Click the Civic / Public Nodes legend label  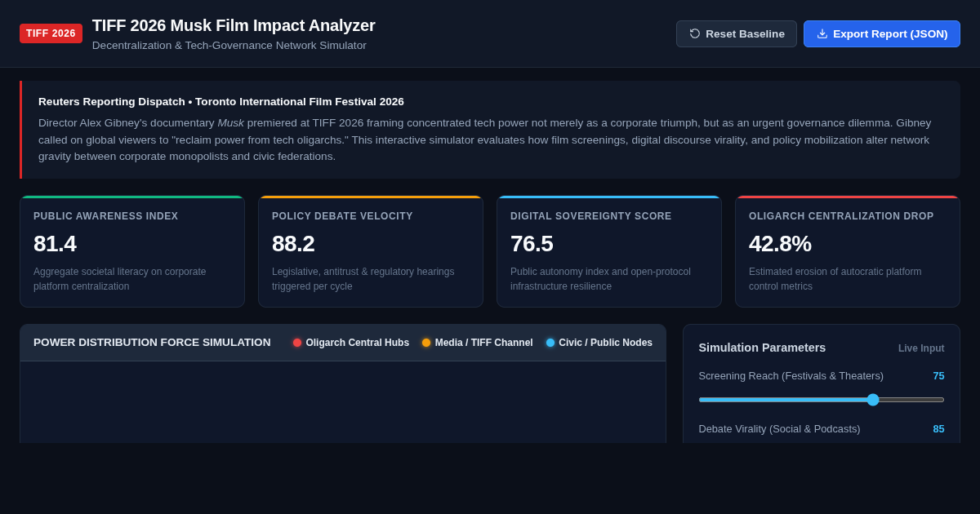coord(606,343)
